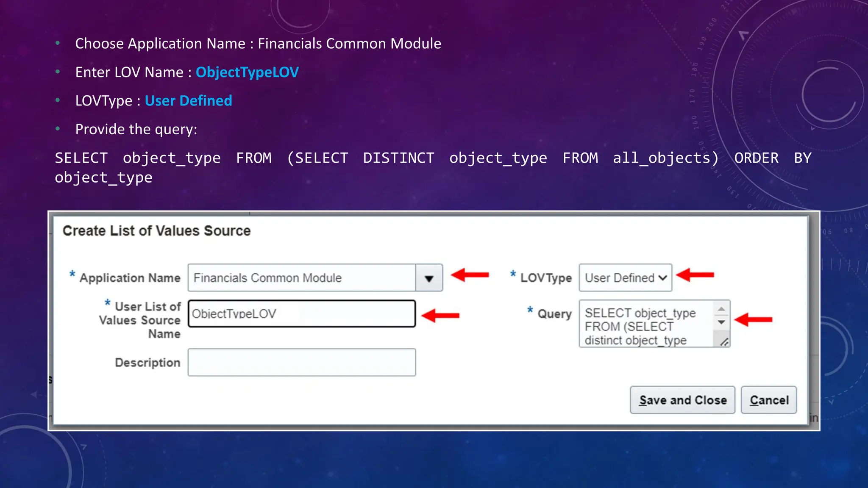The width and height of the screenshot is (868, 488).
Task: Click the LOVType field label
Action: (546, 278)
